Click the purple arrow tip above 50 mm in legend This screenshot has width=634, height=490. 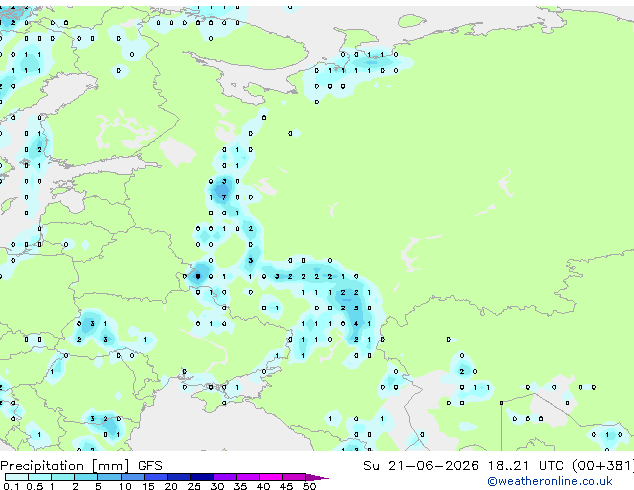tap(317, 477)
